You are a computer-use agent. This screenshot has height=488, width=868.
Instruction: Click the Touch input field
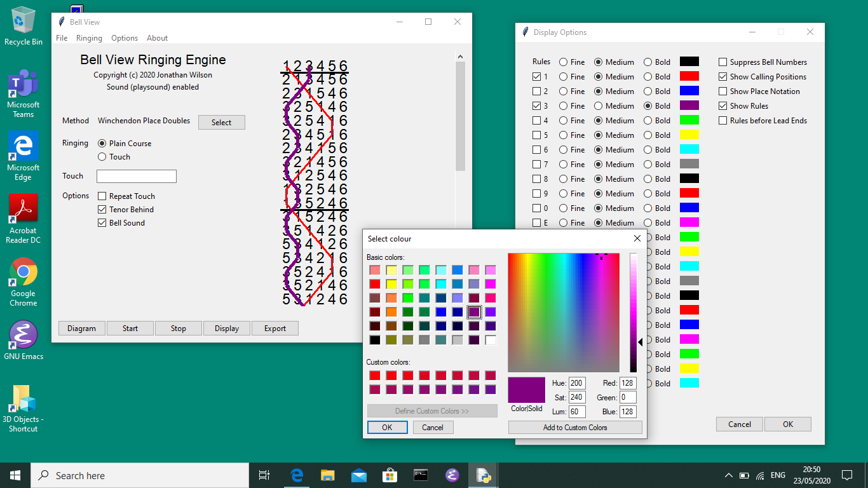tap(137, 176)
